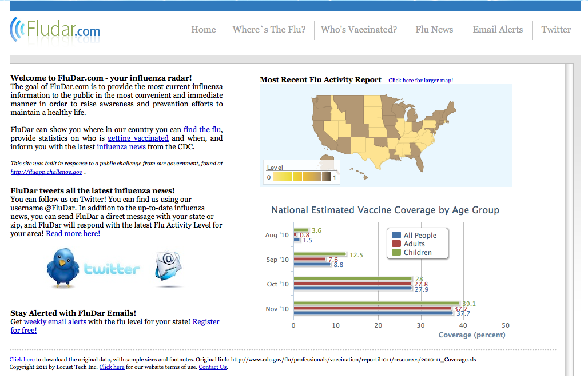The image size is (588, 386).
Task: Click 'Stay Alerted with FluDar Emails!' heading
Action: 73,313
